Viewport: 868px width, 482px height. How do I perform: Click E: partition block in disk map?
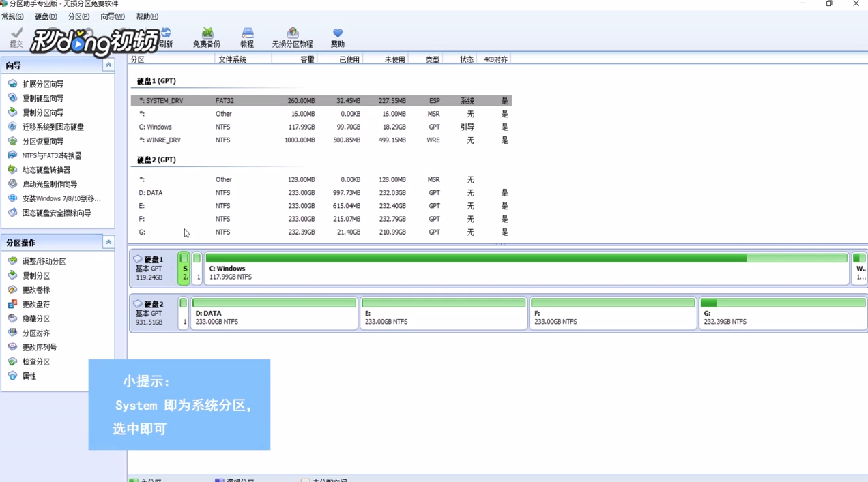[x=444, y=312]
